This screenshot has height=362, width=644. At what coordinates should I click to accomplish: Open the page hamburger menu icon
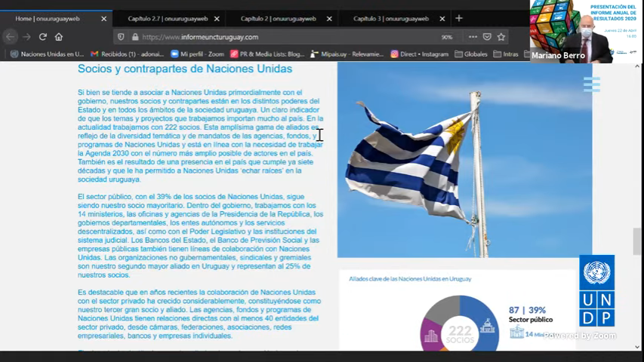click(591, 84)
